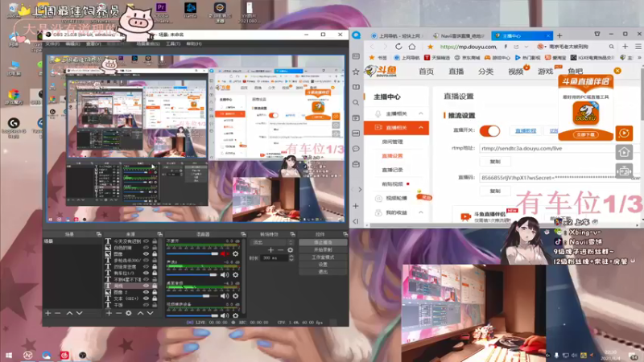644x362 pixels.
Task: Collapse the browser left sidebar
Action: click(x=356, y=221)
